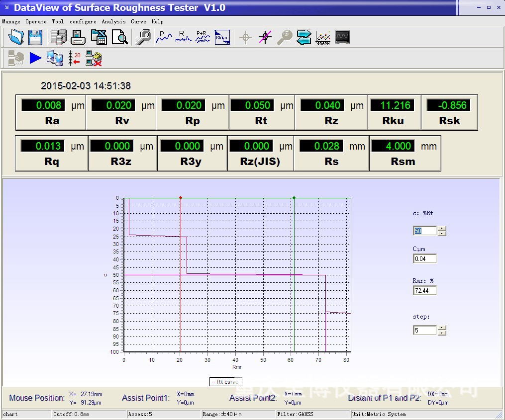Display the combined P+R curve
The width and height of the screenshot is (505, 420).
click(203, 37)
